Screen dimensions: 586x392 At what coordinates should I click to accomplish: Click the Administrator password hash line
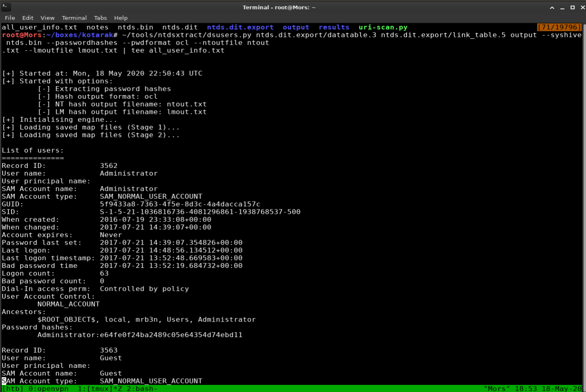point(140,335)
